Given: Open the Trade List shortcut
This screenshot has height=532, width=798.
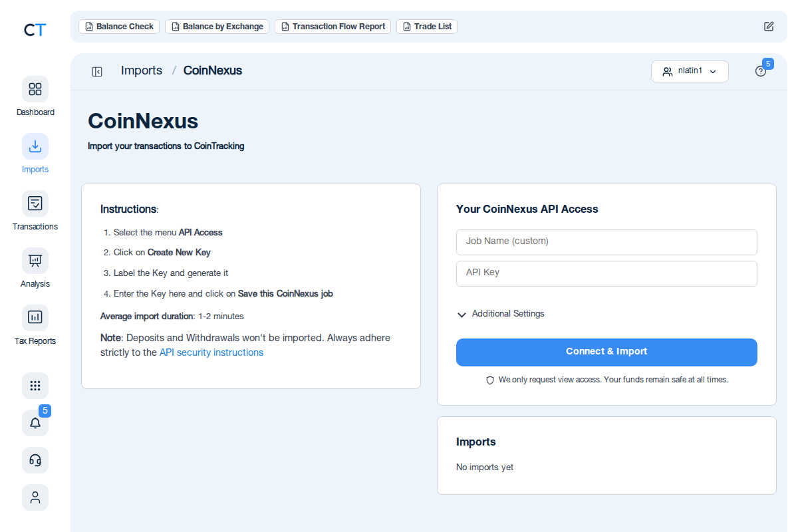Looking at the screenshot, I should [x=427, y=27].
